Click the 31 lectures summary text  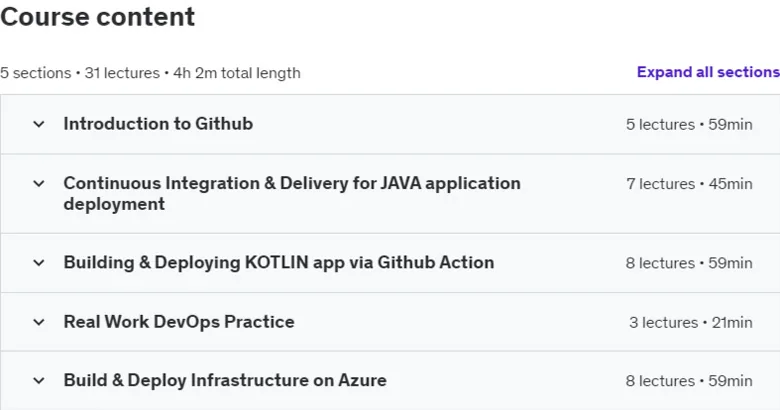tap(122, 73)
